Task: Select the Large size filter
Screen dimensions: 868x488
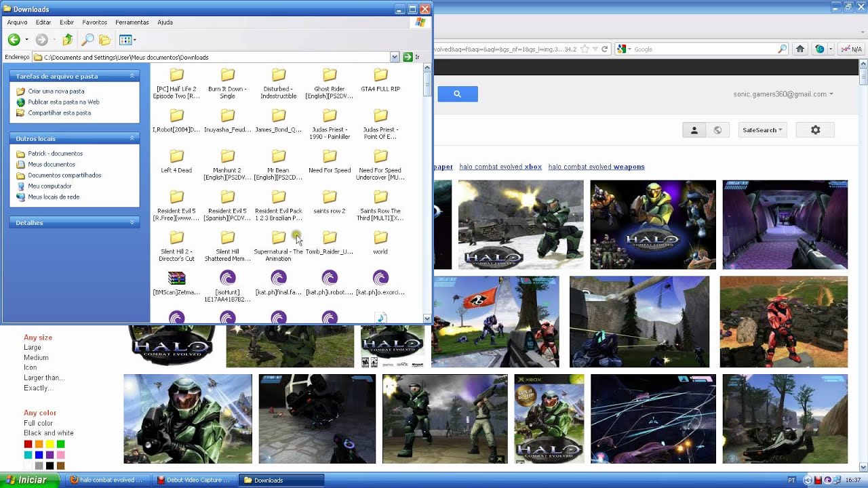Action: click(x=33, y=347)
